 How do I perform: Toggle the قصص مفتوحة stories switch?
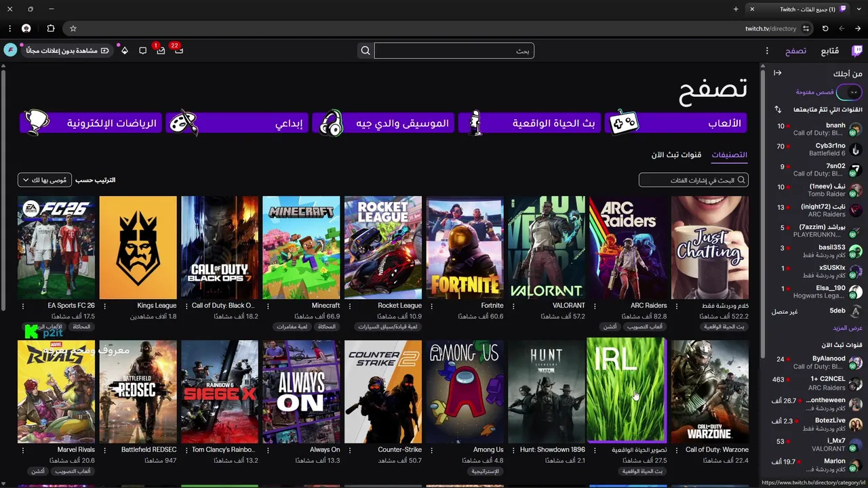click(850, 91)
